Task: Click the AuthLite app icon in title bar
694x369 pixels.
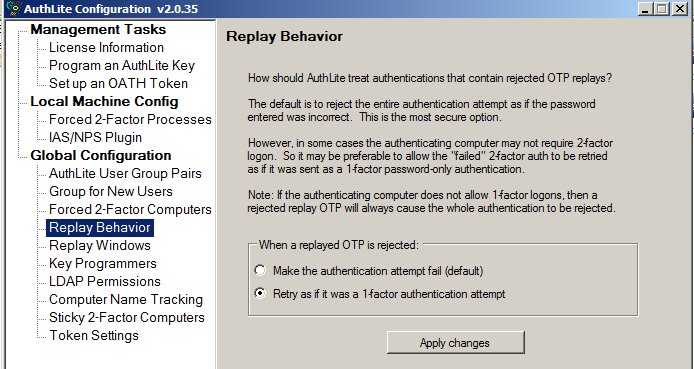Action: click(x=15, y=8)
